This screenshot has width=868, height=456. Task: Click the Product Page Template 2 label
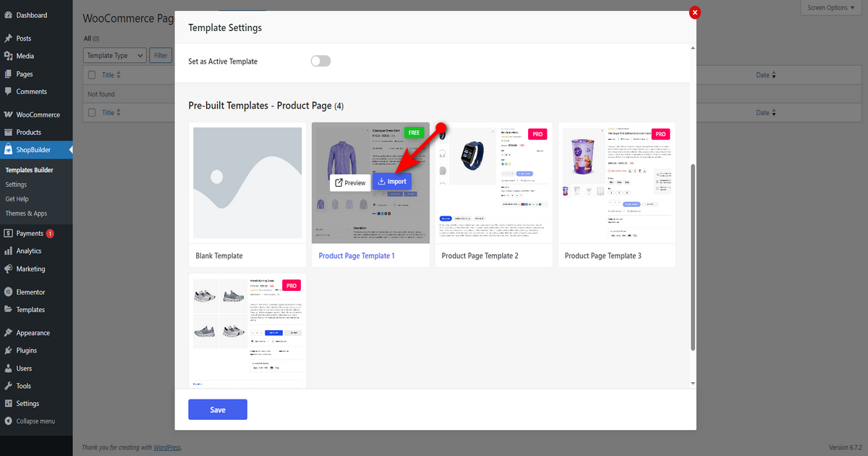[480, 256]
